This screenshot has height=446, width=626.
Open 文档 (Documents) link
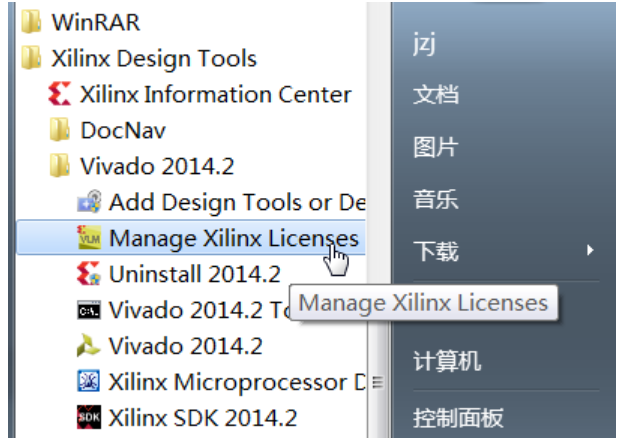tap(436, 95)
